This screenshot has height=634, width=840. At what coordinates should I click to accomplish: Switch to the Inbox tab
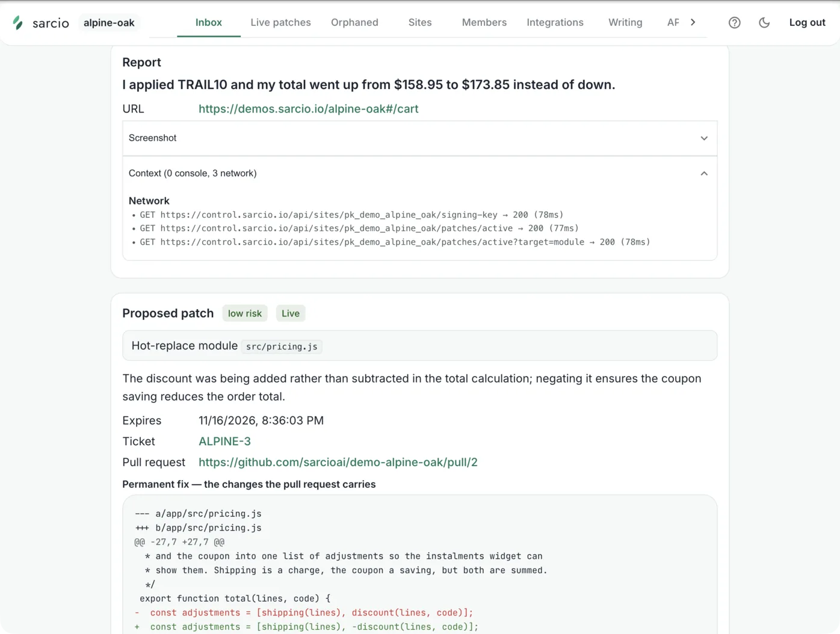(209, 23)
